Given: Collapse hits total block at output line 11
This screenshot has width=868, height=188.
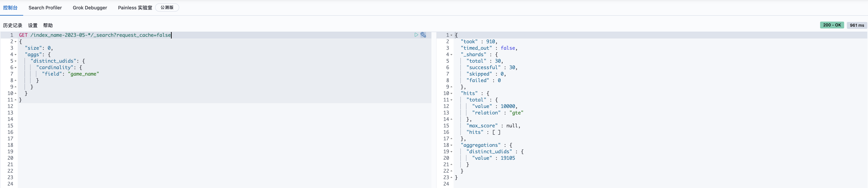Looking at the screenshot, I should (452, 100).
